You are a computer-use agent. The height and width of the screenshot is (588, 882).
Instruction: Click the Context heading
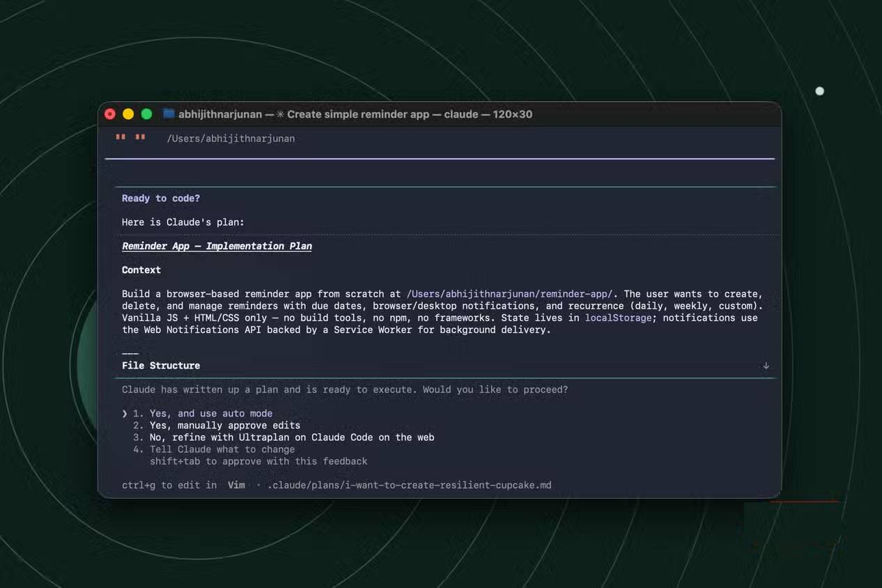pos(141,270)
